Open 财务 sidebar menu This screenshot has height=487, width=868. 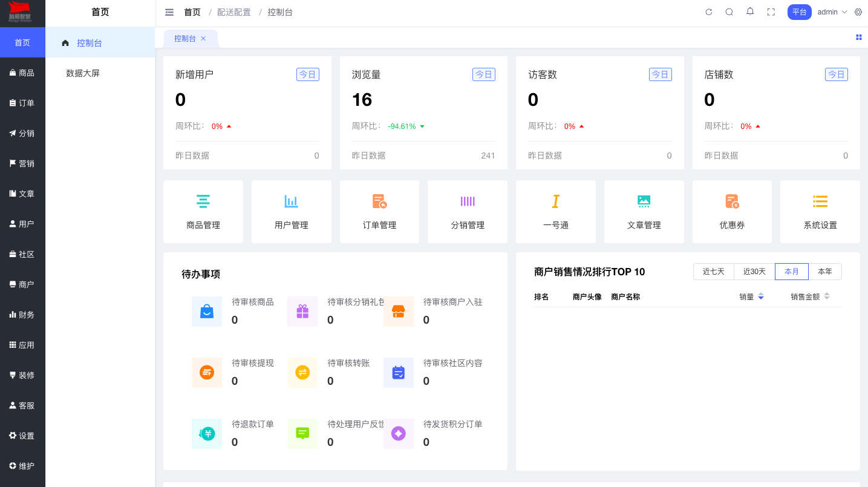[22, 315]
